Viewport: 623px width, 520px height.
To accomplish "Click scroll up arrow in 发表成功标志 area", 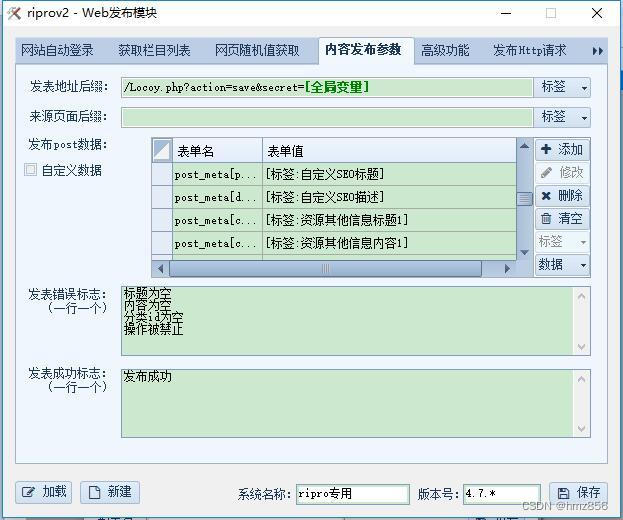I will coord(581,379).
